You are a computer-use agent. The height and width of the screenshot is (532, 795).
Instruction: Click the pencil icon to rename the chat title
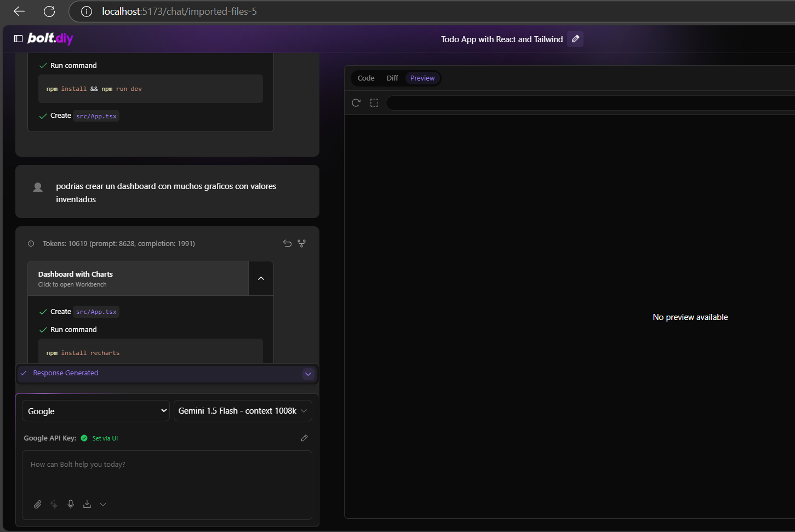point(575,39)
